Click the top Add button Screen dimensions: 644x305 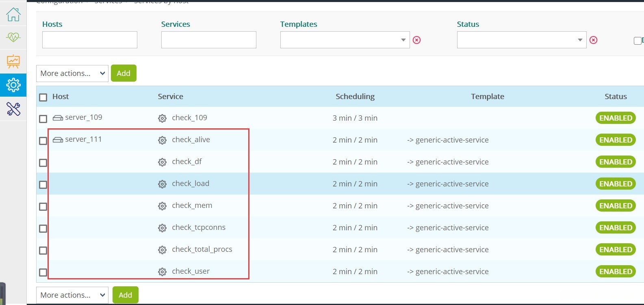[124, 73]
